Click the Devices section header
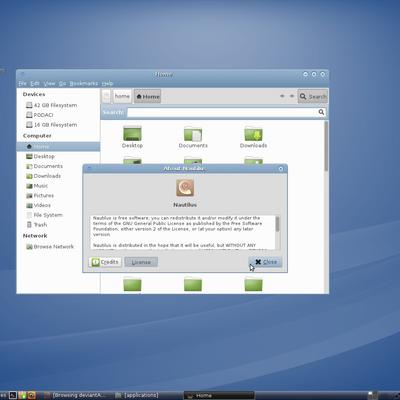The height and width of the screenshot is (400, 400). [x=34, y=94]
